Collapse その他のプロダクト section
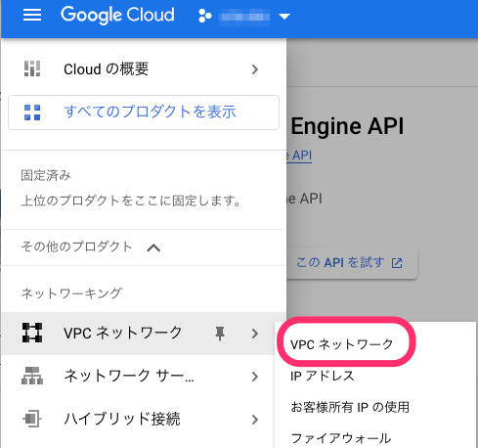The image size is (478, 448). [144, 247]
